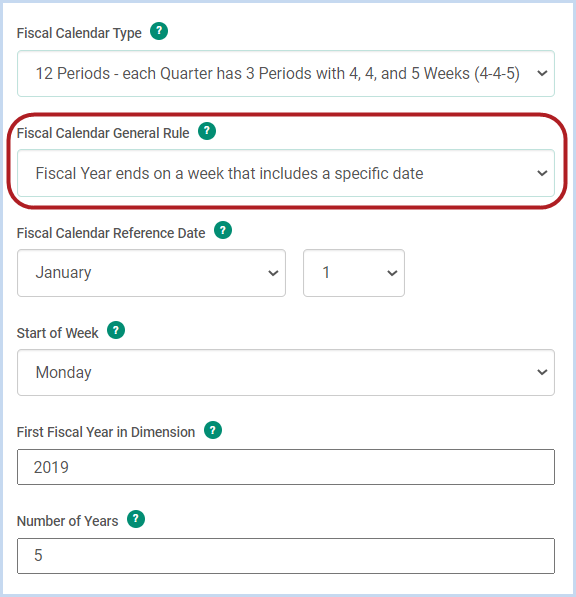This screenshot has width=576, height=597.
Task: Focus the Number of Years field showing 5
Action: (x=286, y=556)
